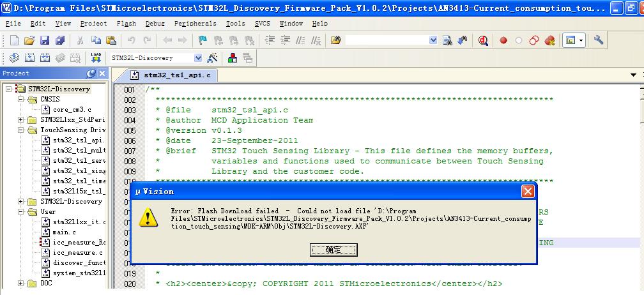Open target selector STM32L-Discovery dropdown
The width and height of the screenshot is (644, 295).
(198, 58)
